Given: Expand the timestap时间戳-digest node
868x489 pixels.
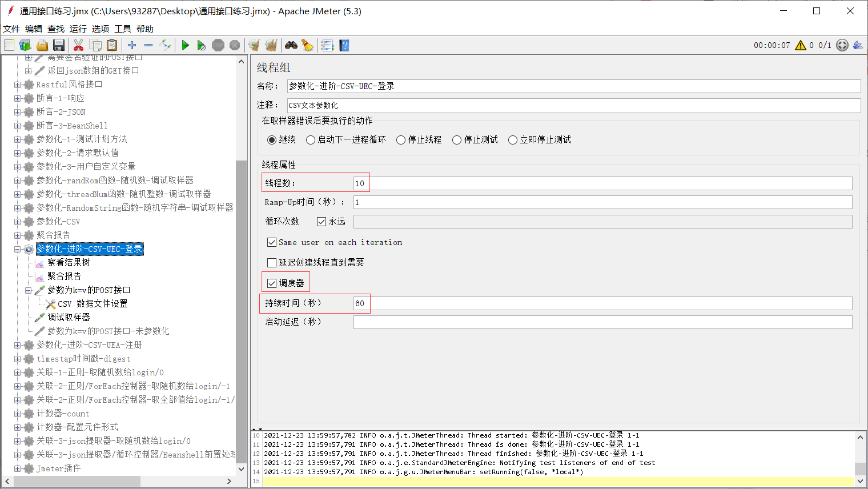Looking at the screenshot, I should (x=17, y=359).
